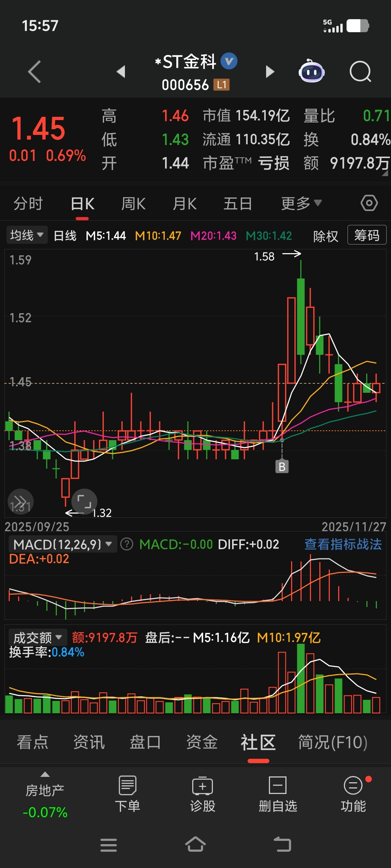
Task: Expand the 房地产 sector panel
Action: pos(45,794)
